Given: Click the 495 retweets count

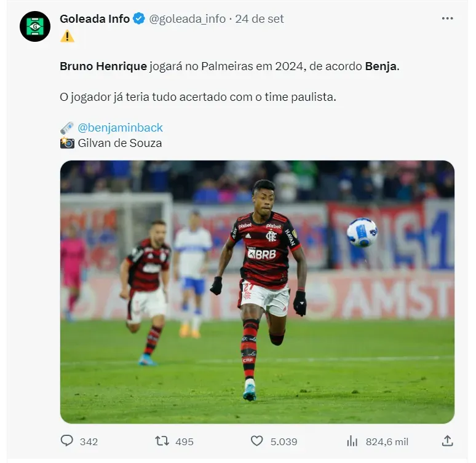Looking at the screenshot, I should coord(184,441).
